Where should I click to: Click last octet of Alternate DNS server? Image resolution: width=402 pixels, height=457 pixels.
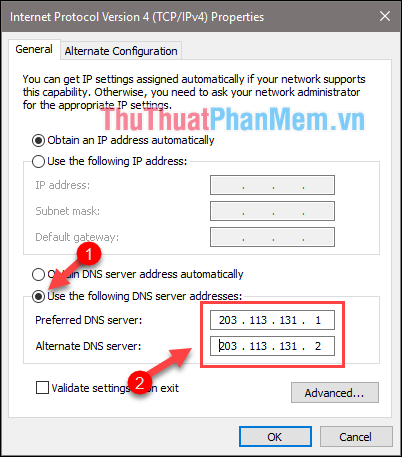[318, 346]
